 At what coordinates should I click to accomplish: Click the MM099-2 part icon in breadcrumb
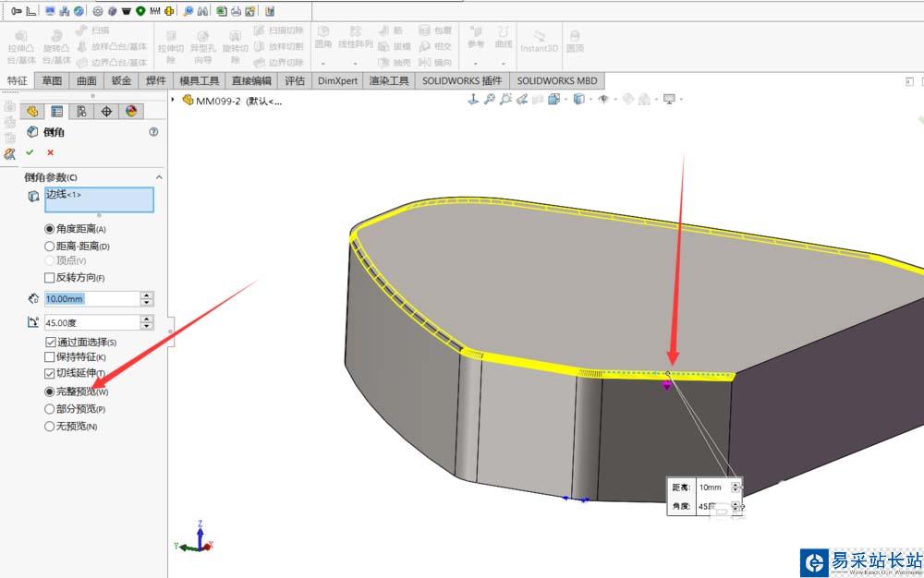coord(188,100)
